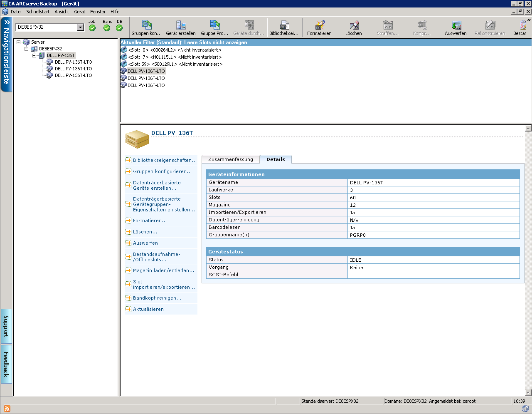
Task: Switch to the Zusammenfassung tab
Action: 230,159
